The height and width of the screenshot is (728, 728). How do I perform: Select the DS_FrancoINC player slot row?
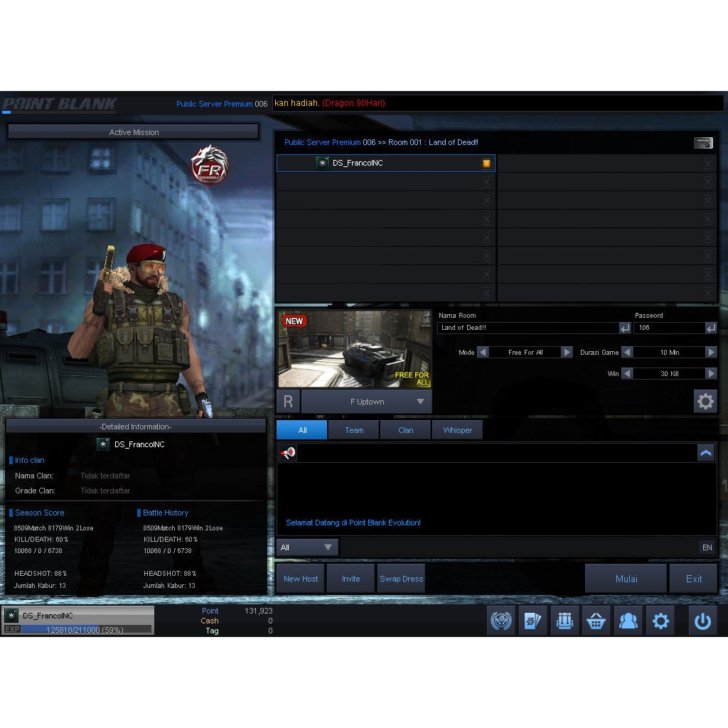click(x=386, y=164)
